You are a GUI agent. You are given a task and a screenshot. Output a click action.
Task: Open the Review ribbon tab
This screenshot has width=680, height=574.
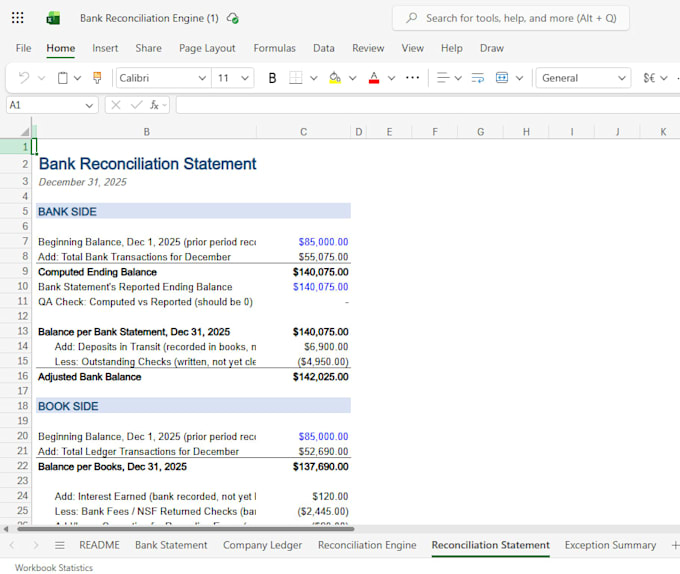pyautogui.click(x=368, y=48)
